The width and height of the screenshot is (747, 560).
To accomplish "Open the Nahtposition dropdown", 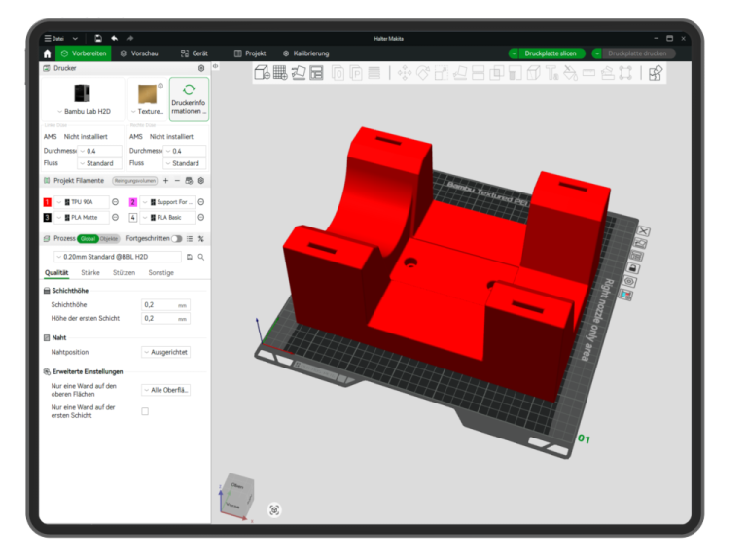I will click(x=165, y=352).
